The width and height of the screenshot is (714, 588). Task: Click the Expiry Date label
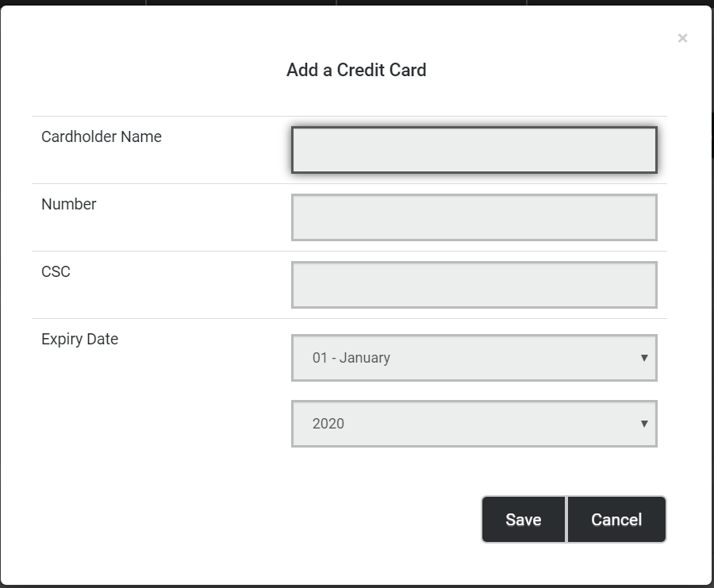click(x=79, y=340)
